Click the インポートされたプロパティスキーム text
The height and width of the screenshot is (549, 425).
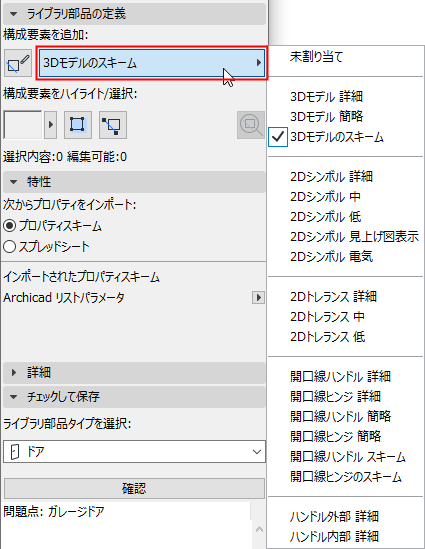pos(81,277)
